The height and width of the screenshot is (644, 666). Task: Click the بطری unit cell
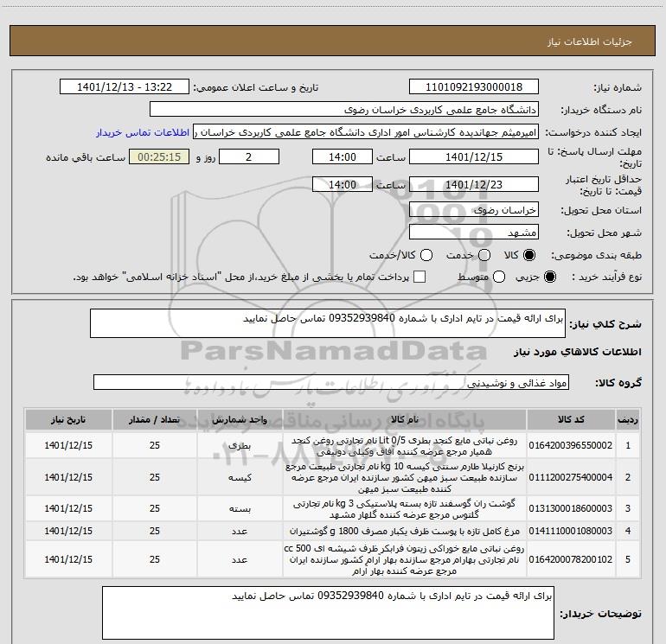pos(240,445)
